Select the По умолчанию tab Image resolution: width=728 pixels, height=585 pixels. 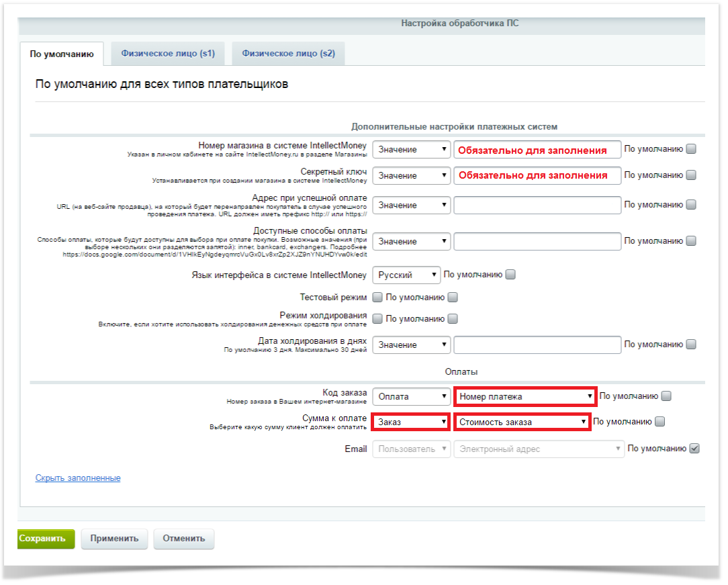click(x=62, y=54)
